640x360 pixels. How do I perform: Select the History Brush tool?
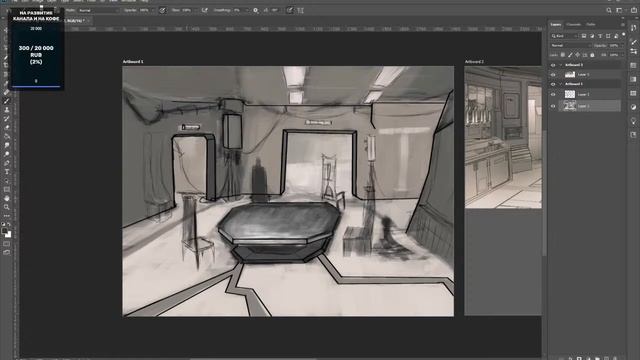tap(7, 119)
